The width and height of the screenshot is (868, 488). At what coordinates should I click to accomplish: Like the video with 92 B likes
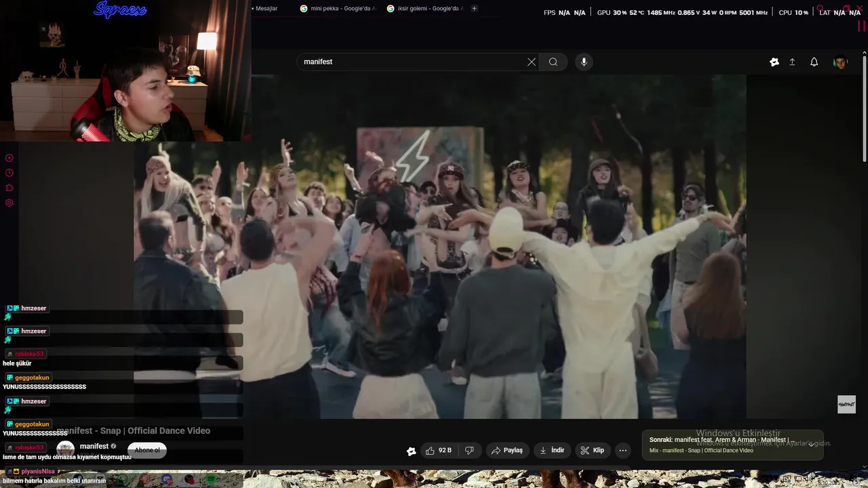click(438, 450)
